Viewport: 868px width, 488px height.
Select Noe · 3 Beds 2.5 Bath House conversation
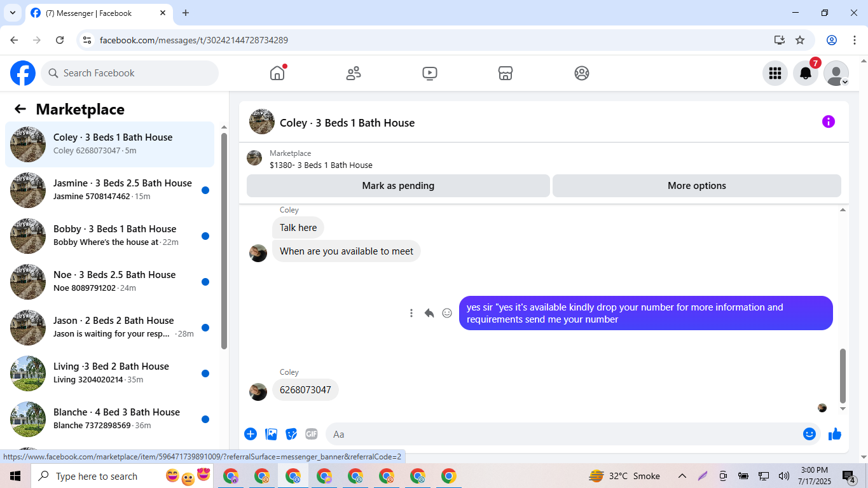pyautogui.click(x=109, y=282)
